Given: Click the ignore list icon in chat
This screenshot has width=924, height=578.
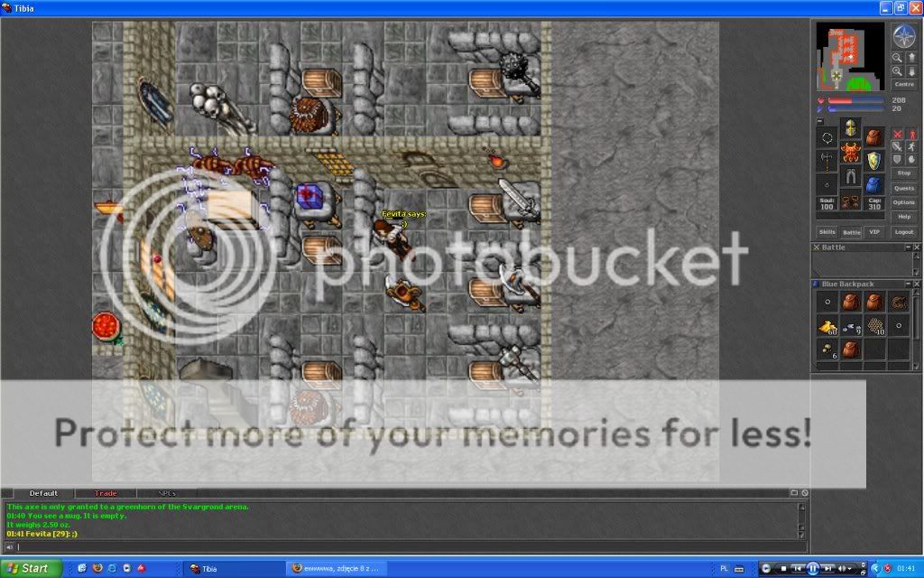Looking at the screenshot, I should 804,493.
